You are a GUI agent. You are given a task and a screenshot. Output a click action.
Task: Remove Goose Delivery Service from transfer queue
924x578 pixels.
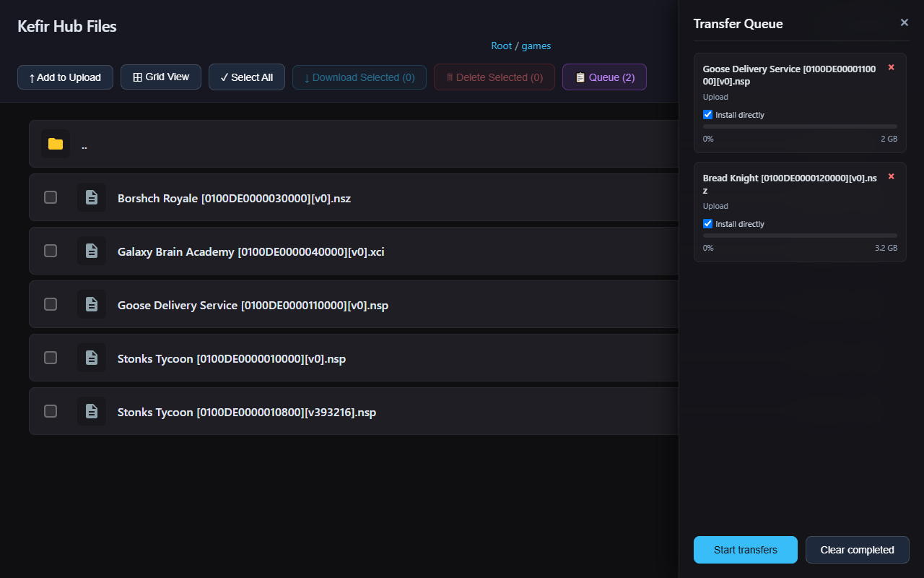pyautogui.click(x=892, y=68)
